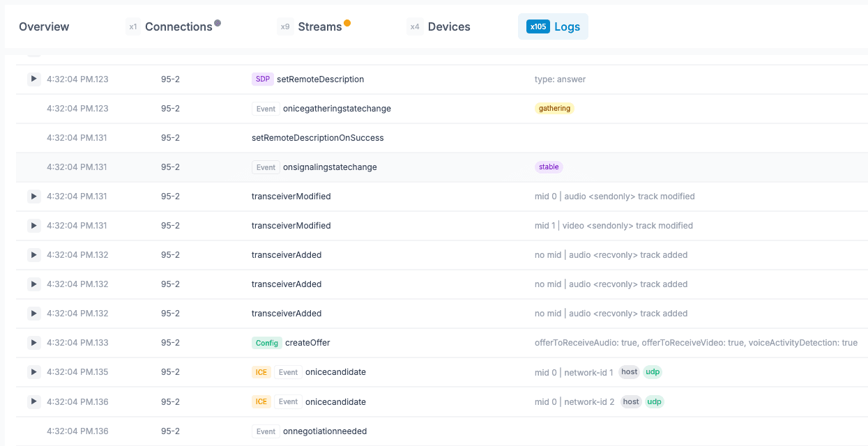
Task: Click the x105 count badge on Logs
Action: tap(538, 27)
